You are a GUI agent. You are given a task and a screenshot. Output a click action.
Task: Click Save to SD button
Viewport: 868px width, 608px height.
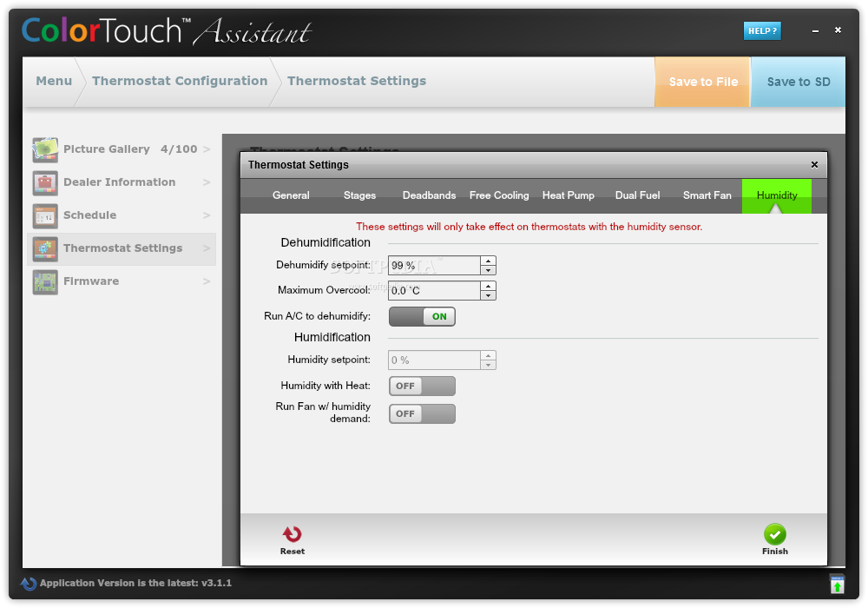pyautogui.click(x=798, y=82)
